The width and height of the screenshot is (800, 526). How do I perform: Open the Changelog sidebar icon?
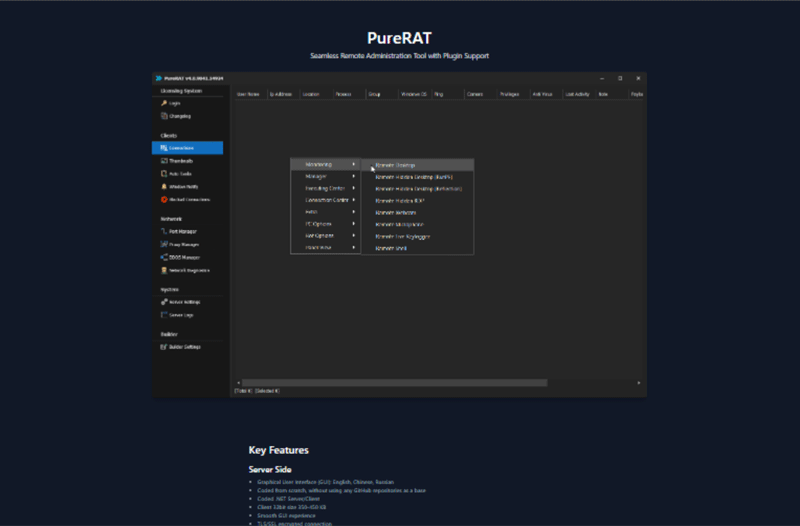(164, 116)
